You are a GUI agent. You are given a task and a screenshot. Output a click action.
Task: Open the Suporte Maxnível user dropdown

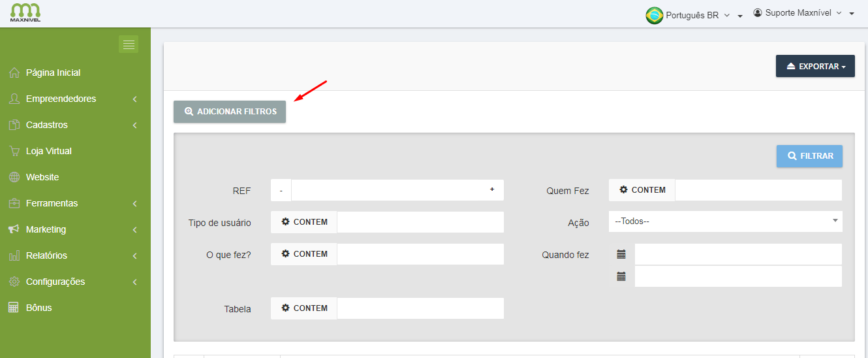tap(803, 13)
